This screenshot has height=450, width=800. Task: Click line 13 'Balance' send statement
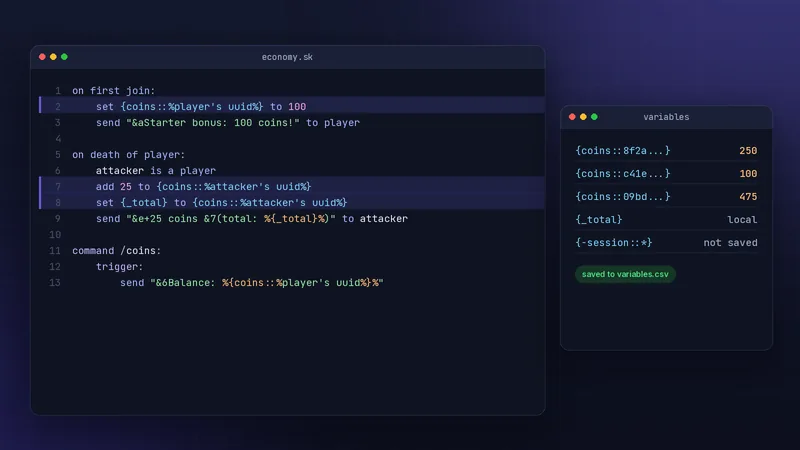coord(252,283)
